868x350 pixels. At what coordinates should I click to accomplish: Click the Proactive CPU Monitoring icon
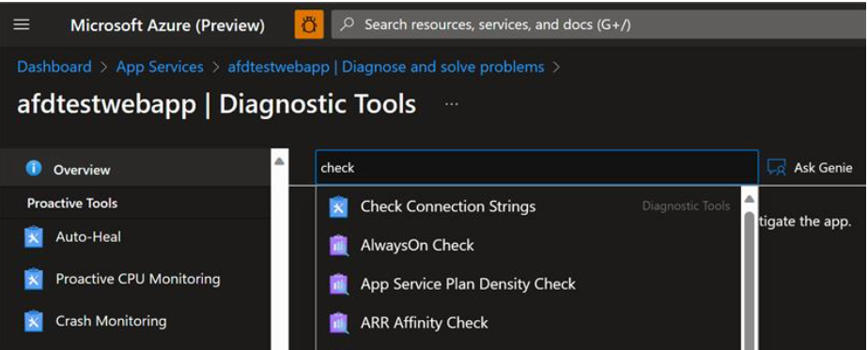click(x=34, y=280)
